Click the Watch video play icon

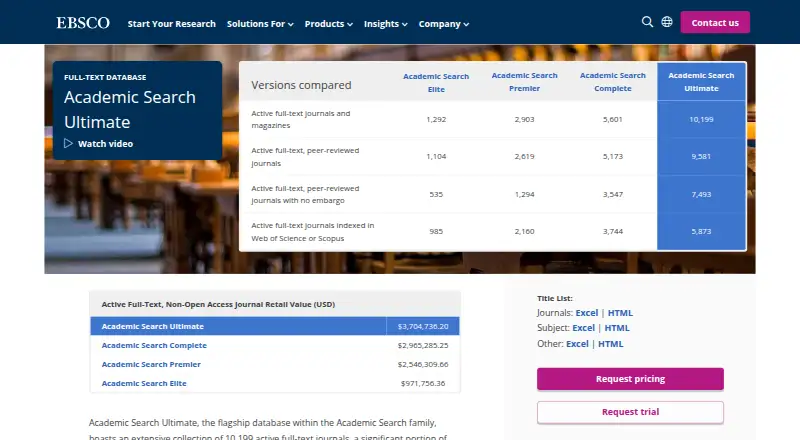click(x=68, y=143)
